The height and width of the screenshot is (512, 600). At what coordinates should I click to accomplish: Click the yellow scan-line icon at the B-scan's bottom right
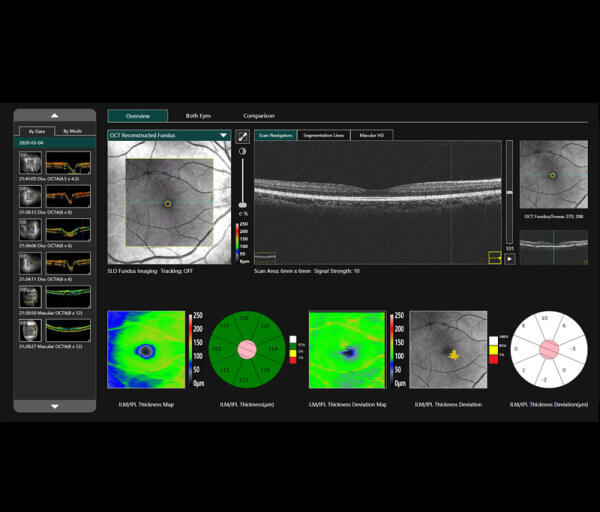494,258
